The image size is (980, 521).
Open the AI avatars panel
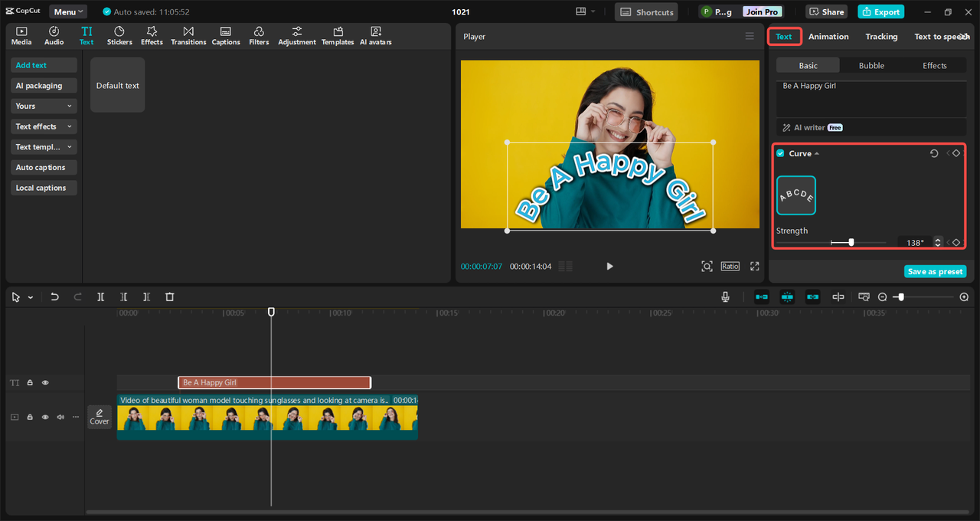point(375,35)
